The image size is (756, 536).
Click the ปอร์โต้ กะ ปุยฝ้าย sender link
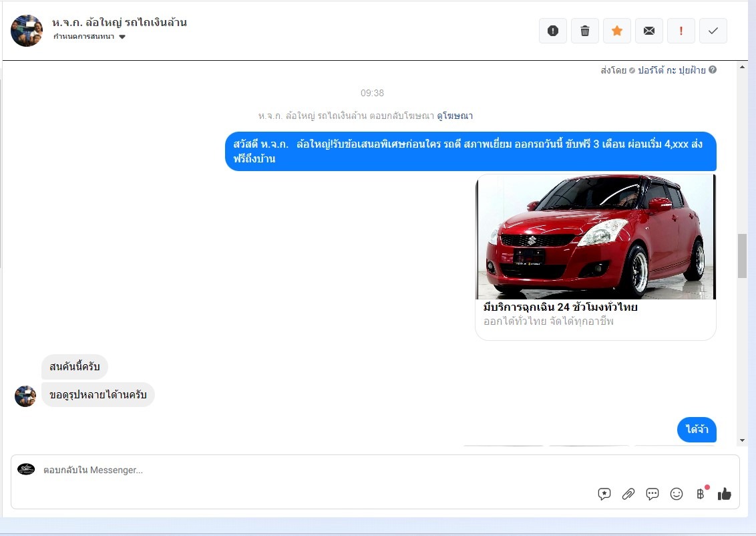click(x=671, y=70)
